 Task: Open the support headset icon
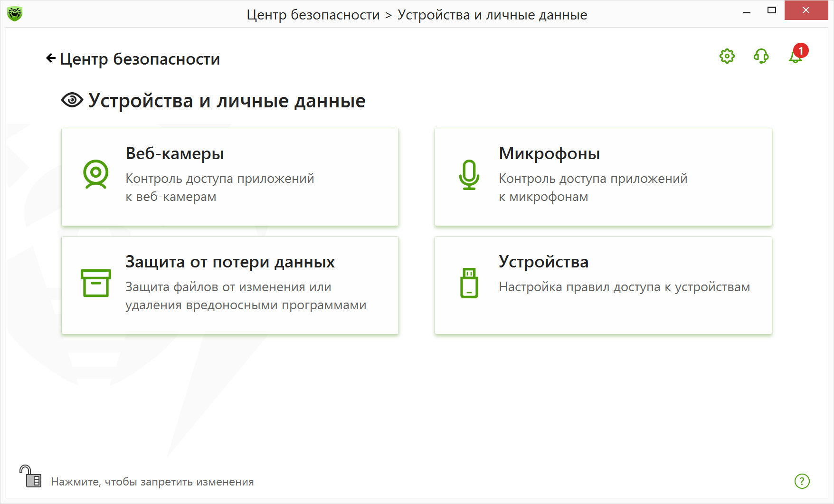pyautogui.click(x=761, y=56)
